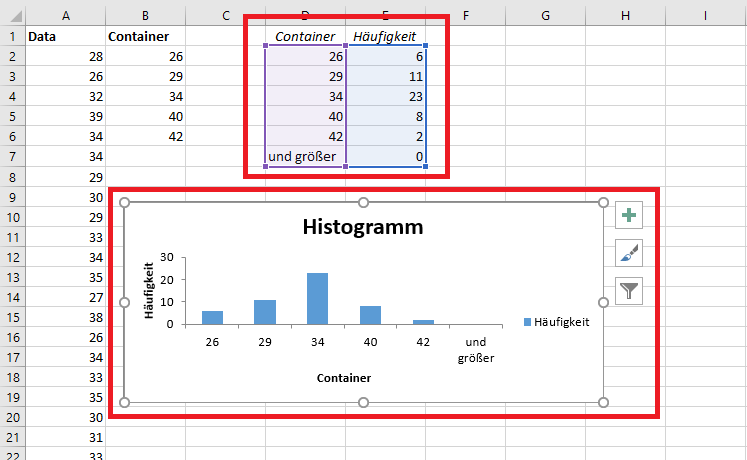Open the Chart Filters funnel button
Viewport: 747px width, 460px height.
click(x=629, y=290)
